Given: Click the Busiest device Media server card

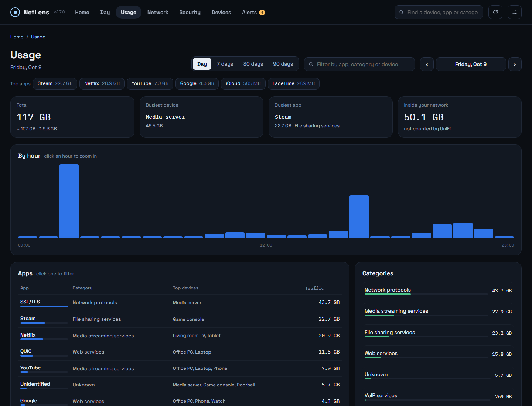Looking at the screenshot, I should 201,117.
